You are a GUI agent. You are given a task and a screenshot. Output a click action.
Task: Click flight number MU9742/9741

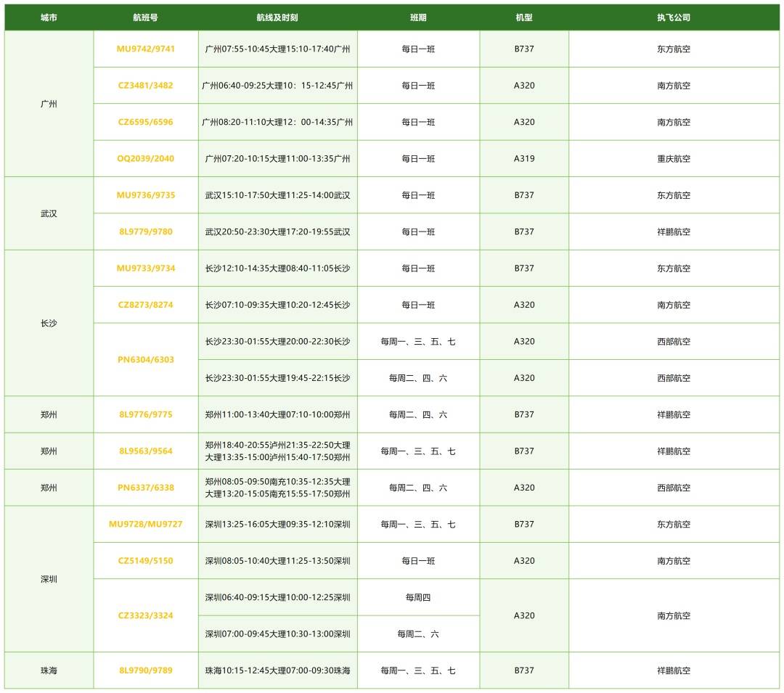click(146, 49)
